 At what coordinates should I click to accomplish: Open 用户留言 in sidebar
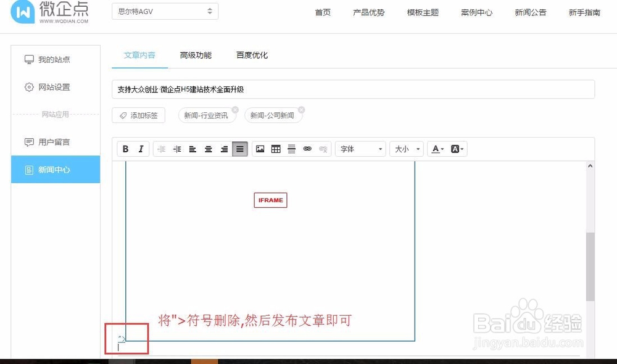pyautogui.click(x=56, y=142)
